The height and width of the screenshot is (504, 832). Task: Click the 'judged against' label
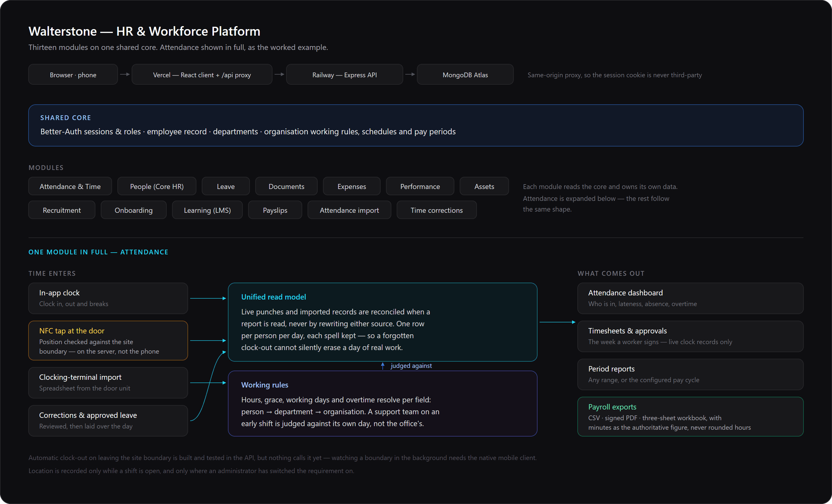[411, 366]
